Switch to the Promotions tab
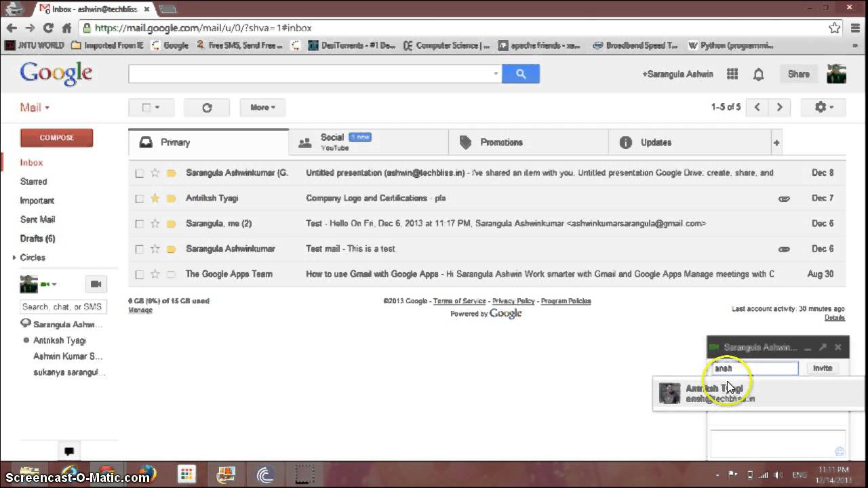This screenshot has width=868, height=488. [x=528, y=142]
